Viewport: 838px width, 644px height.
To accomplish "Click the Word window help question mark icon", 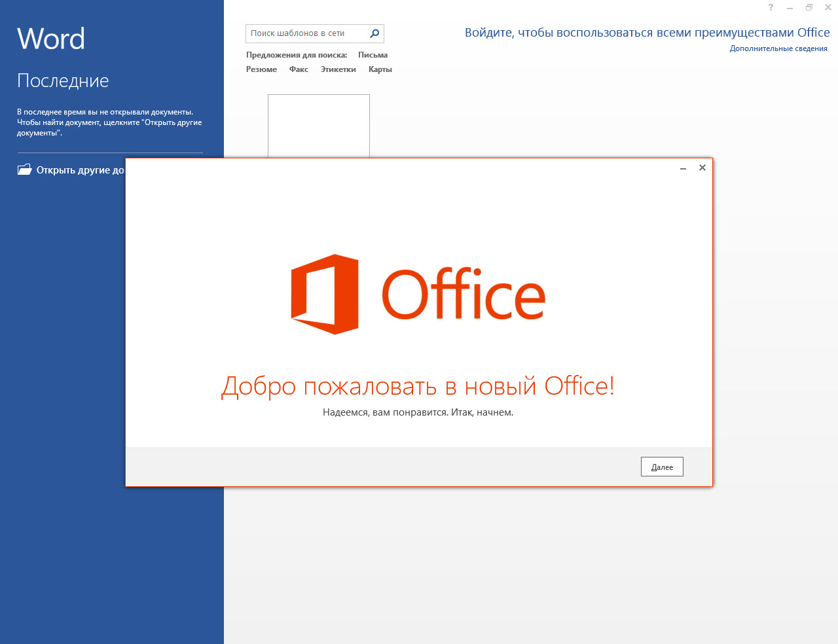I will tap(771, 7).
